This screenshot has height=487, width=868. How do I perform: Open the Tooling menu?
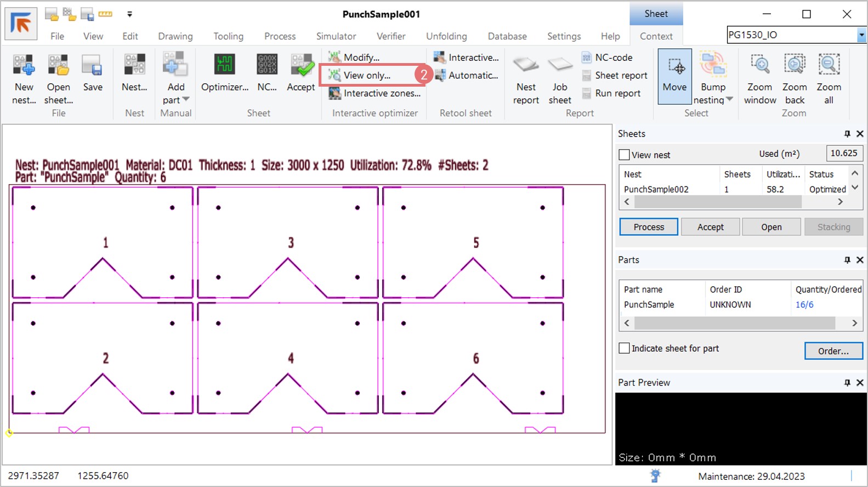coord(228,36)
